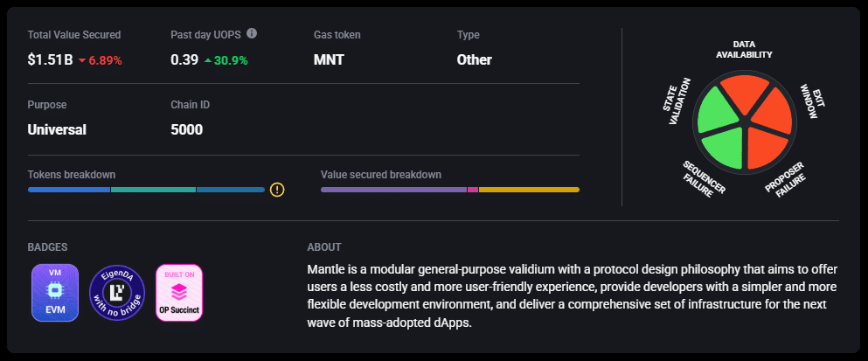
Task: Click the blue segment of tokens breakdown bar
Action: click(69, 189)
